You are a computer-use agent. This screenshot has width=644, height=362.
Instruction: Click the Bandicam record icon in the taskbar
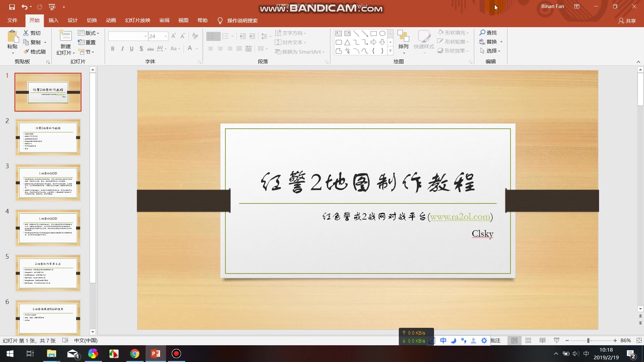pyautogui.click(x=176, y=354)
